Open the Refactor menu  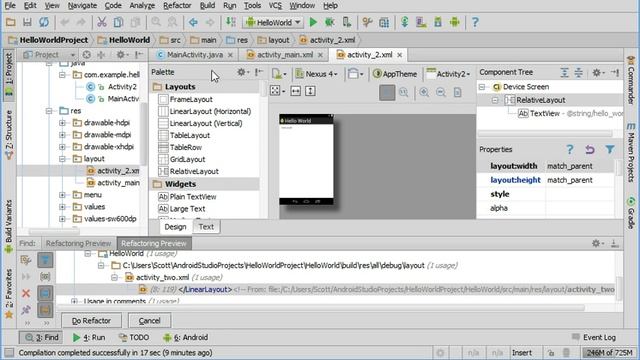point(177,6)
